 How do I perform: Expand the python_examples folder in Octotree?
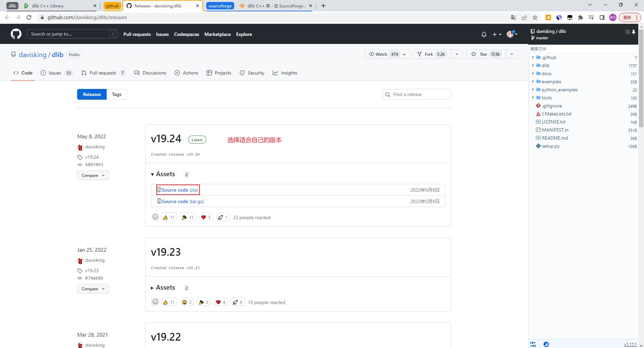(533, 90)
